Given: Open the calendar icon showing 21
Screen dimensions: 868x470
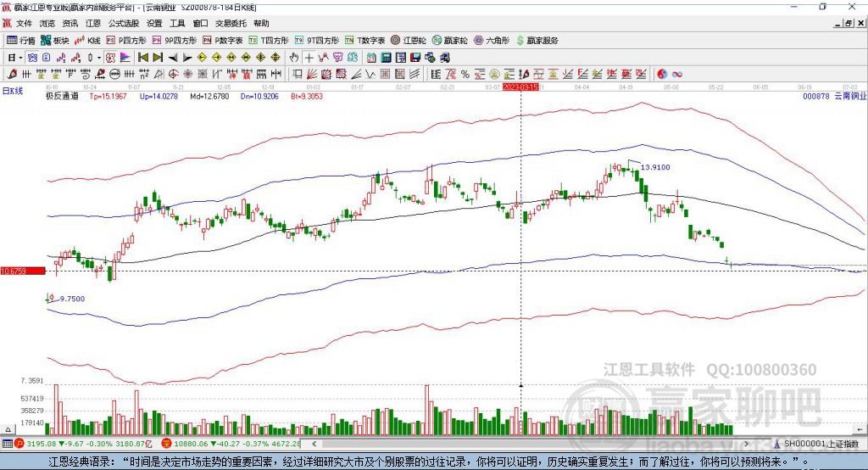Looking at the screenshot, I should pos(371,57).
